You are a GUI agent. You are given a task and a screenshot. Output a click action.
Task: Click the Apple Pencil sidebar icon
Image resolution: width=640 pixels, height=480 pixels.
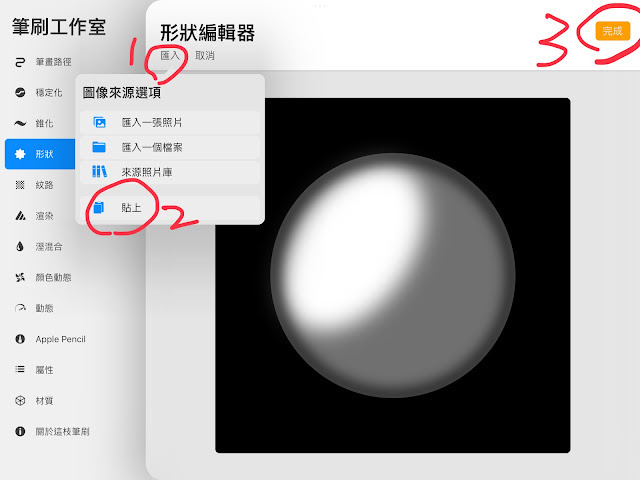click(x=20, y=339)
